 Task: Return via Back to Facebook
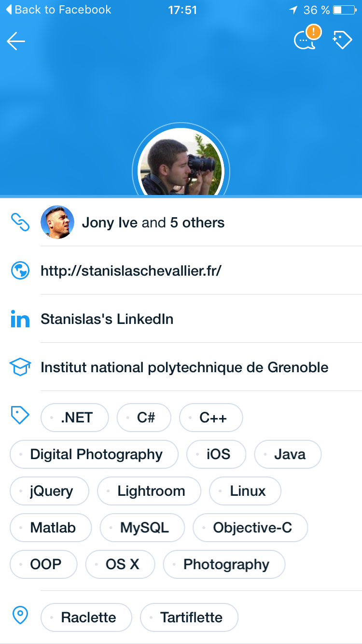(58, 10)
